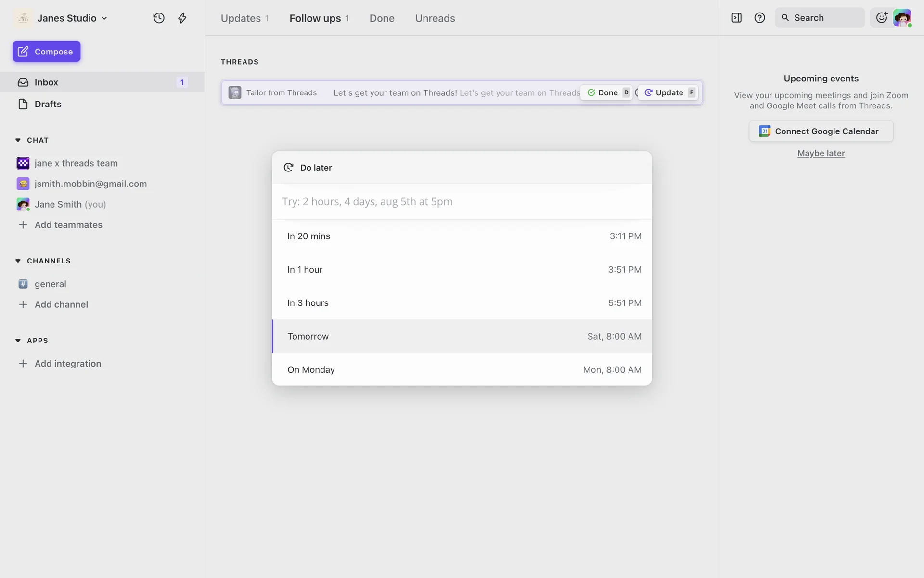Click the lightning bolt activity icon
Screen dimensions: 924x578
tap(182, 18)
